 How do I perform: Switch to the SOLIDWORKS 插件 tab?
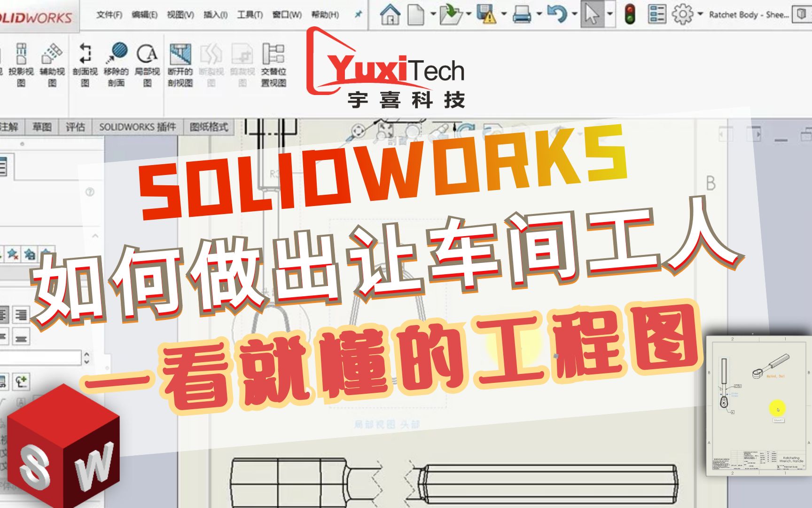click(137, 127)
